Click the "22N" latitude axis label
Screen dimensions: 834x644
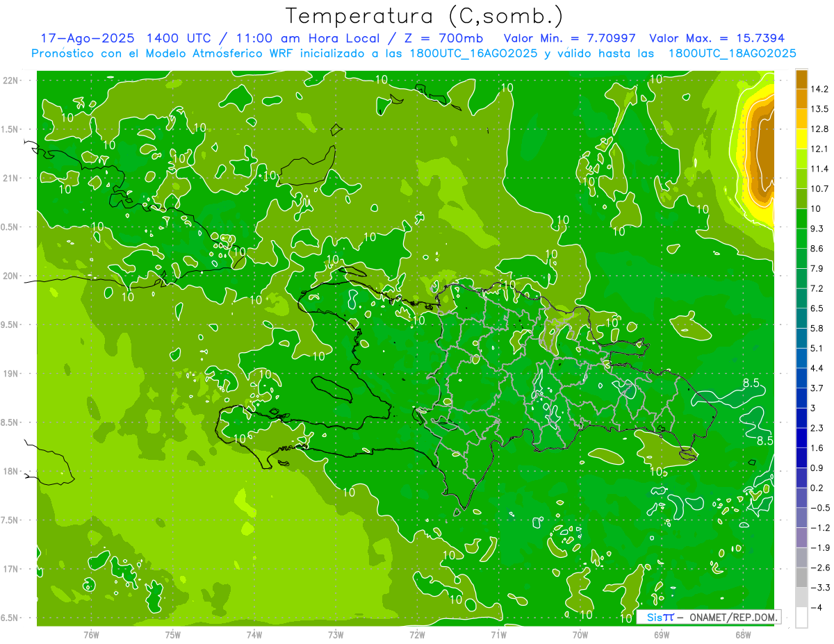[10, 81]
